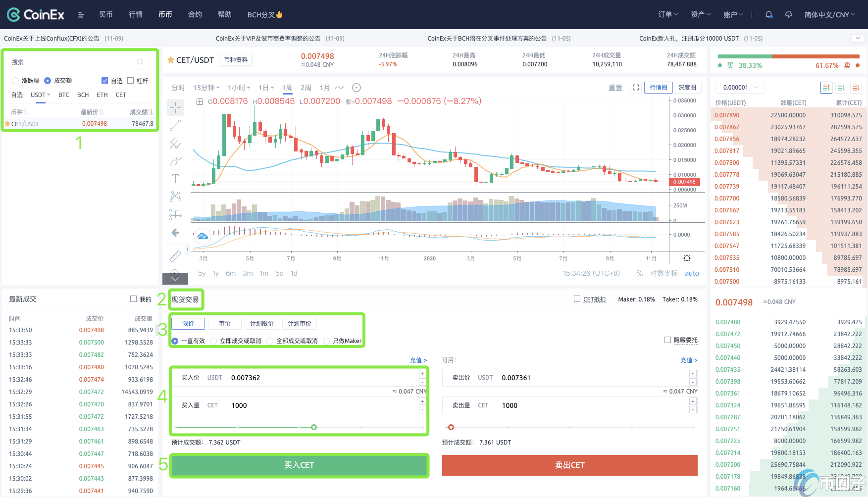
Task: Show bids-only order book view
Action: 841,88
